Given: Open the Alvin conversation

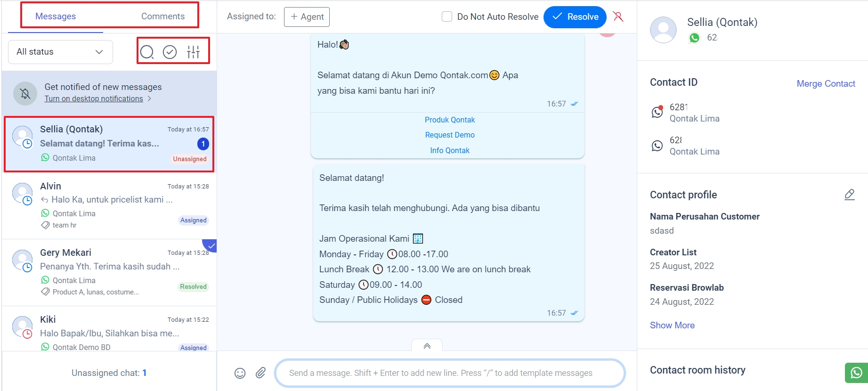Looking at the screenshot, I should pyautogui.click(x=109, y=205).
